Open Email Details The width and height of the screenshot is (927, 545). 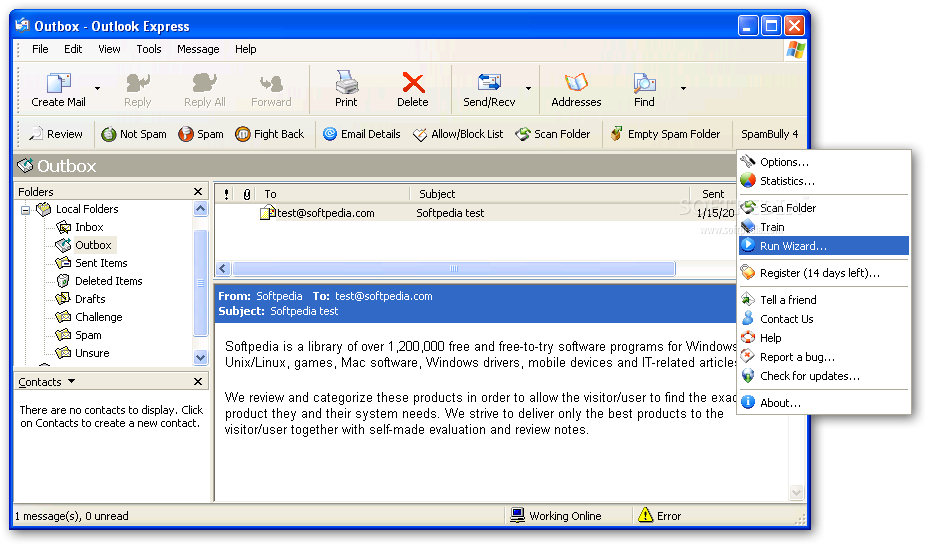[362, 134]
